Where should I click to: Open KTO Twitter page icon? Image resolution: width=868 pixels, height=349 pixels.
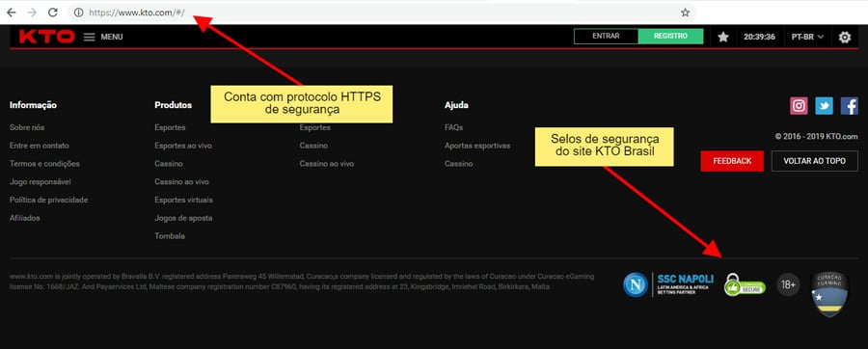(824, 106)
